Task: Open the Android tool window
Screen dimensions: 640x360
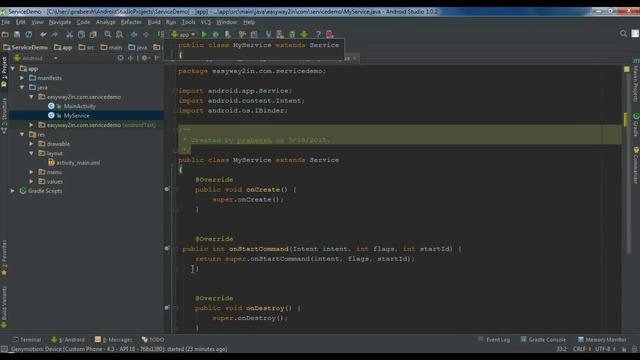Action: click(68, 340)
